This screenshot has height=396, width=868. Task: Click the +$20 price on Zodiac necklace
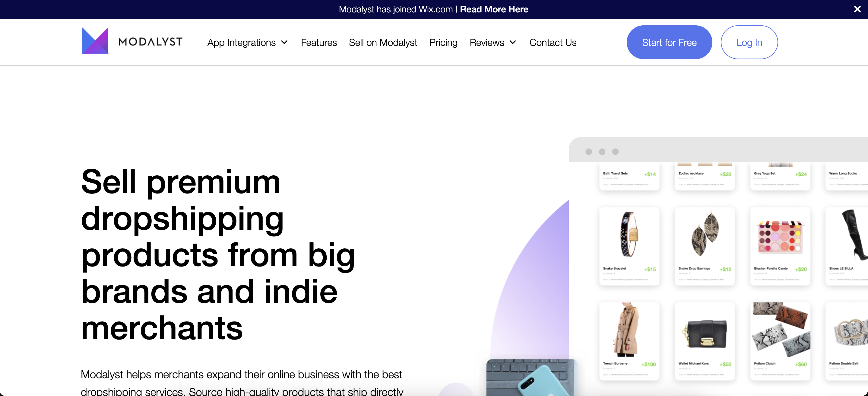click(725, 174)
